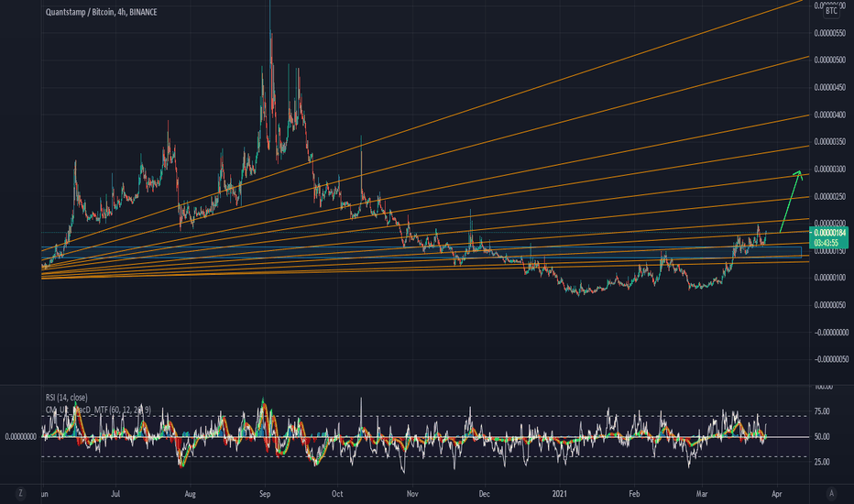This screenshot has width=854, height=504.
Task: Click the Apr label on the time axis
Action: (777, 494)
